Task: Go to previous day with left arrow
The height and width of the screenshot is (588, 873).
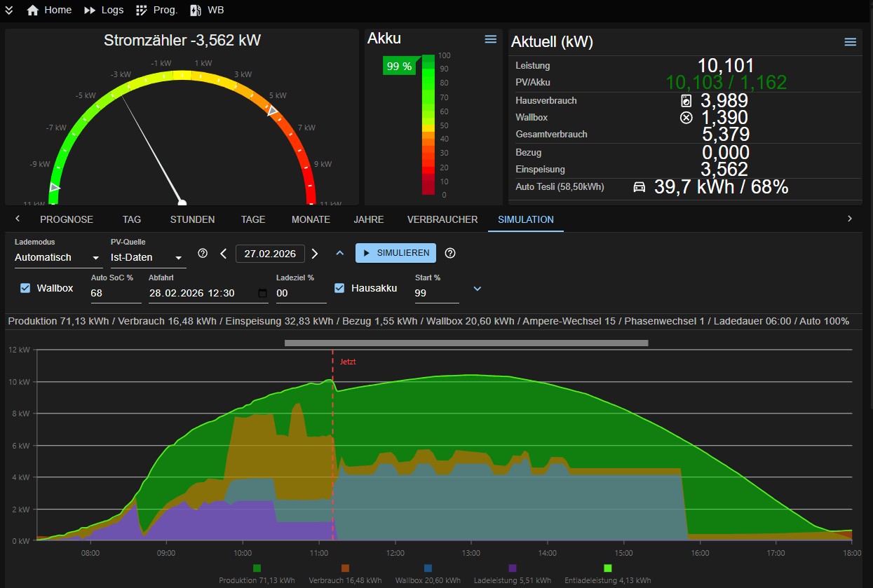Action: click(224, 253)
